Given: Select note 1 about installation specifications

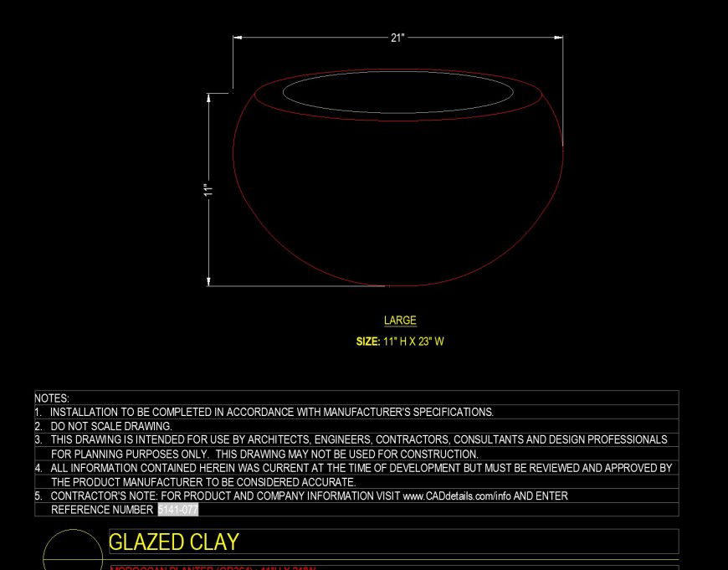Looking at the screenshot, I should [271, 412].
